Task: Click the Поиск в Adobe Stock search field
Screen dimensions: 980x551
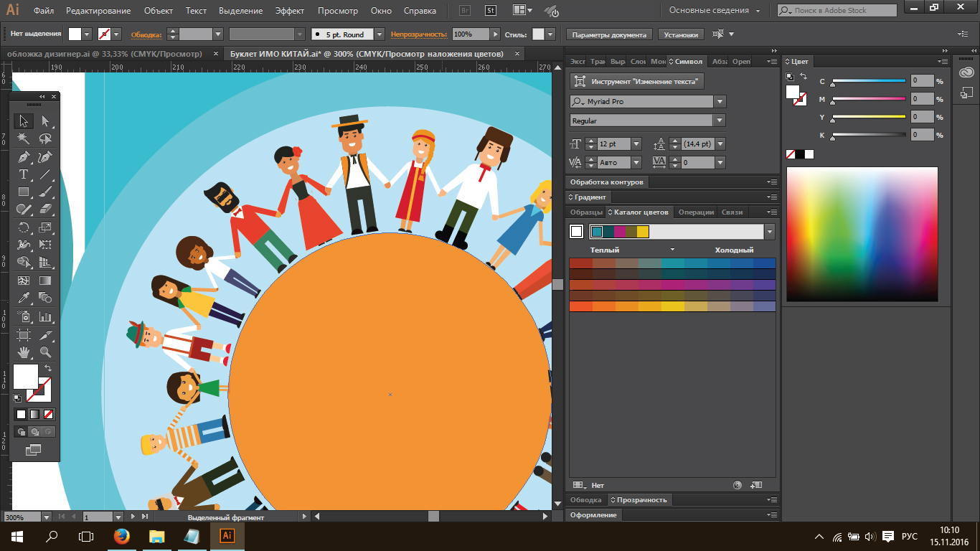Action: 837,11
